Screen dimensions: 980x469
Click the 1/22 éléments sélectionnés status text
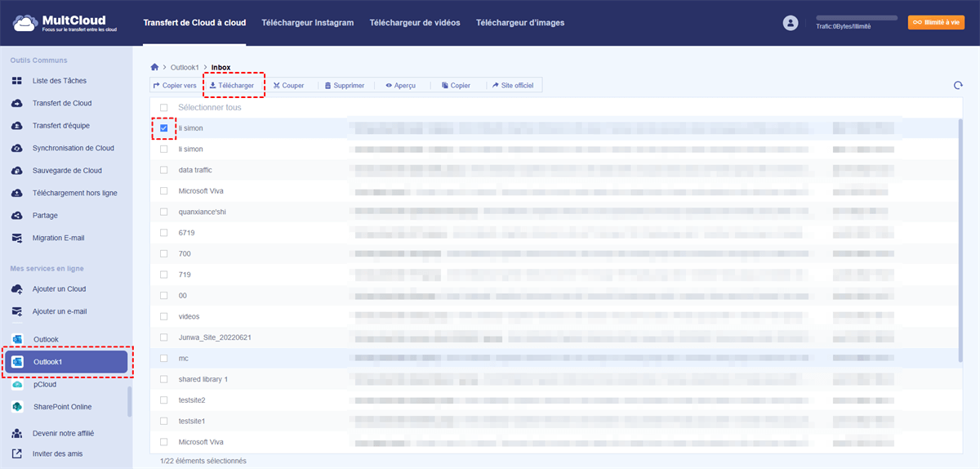pyautogui.click(x=203, y=461)
